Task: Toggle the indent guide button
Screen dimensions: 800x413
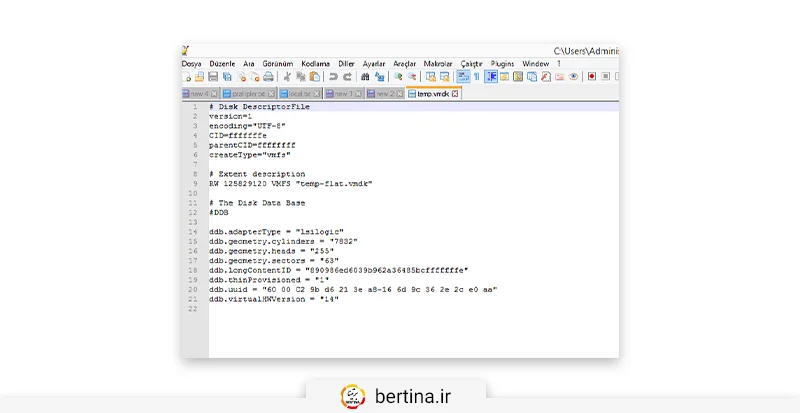Action: 491,76
